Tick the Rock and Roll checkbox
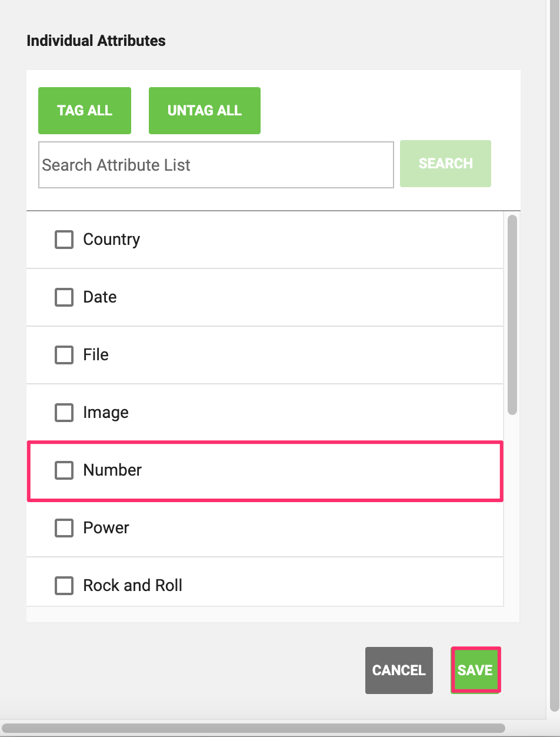Screen dimensions: 560x737 64,586
